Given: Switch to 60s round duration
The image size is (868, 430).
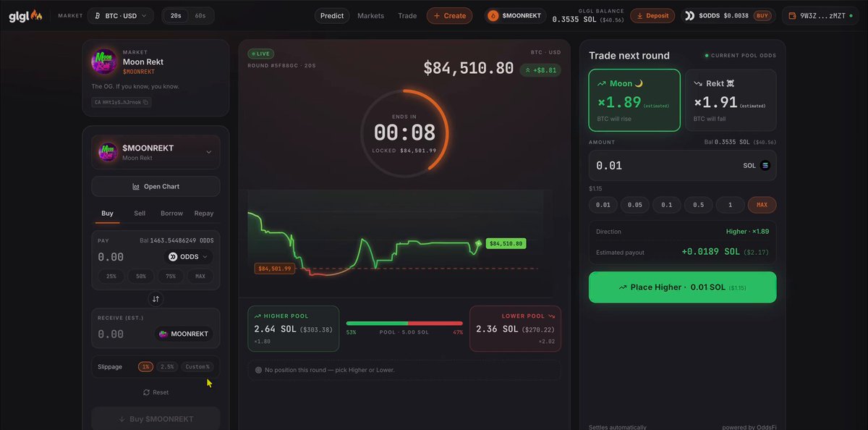Looking at the screenshot, I should coord(200,15).
